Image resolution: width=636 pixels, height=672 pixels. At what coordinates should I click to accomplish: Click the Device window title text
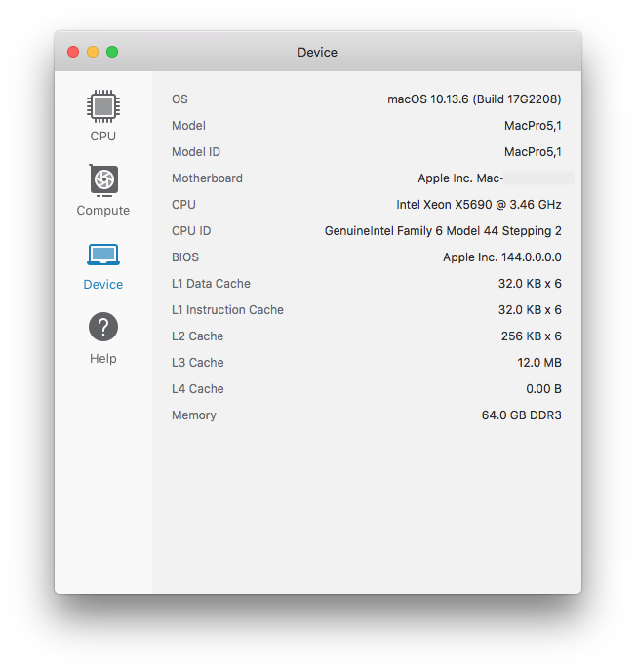coord(318,53)
